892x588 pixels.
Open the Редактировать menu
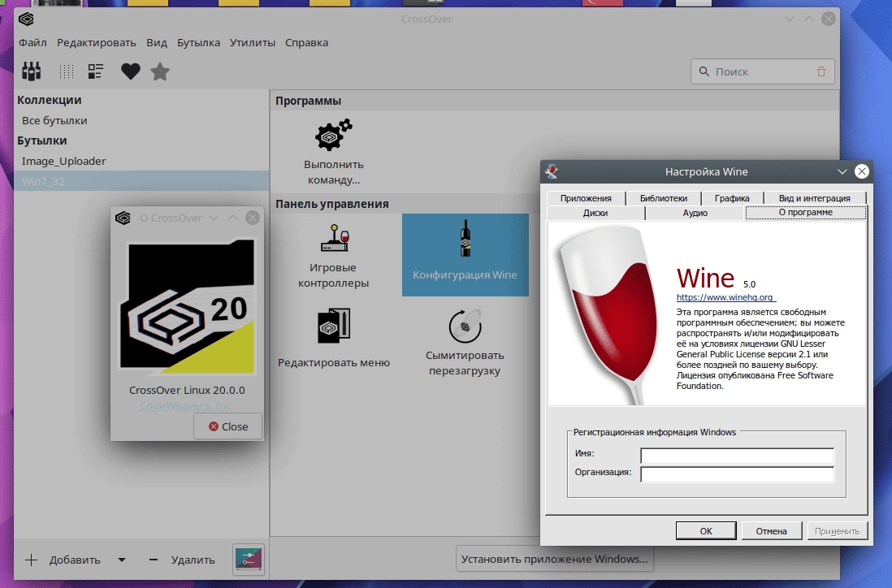96,43
